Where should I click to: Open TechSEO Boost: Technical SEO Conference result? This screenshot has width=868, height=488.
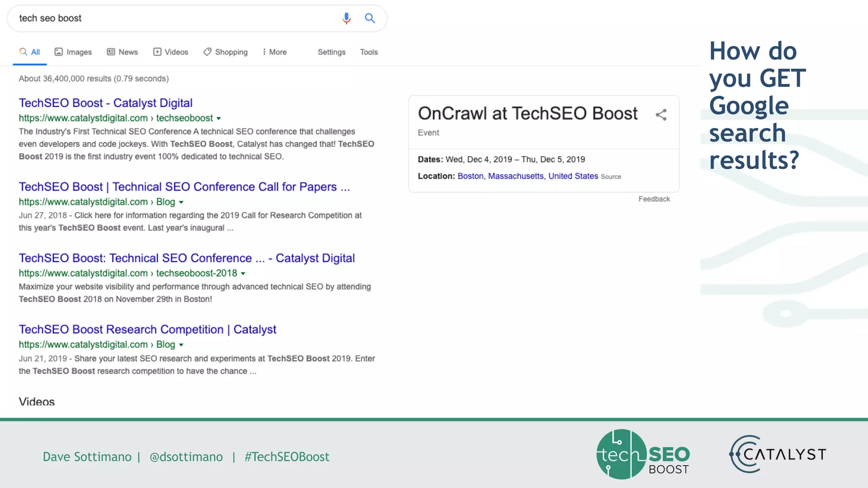click(x=187, y=258)
